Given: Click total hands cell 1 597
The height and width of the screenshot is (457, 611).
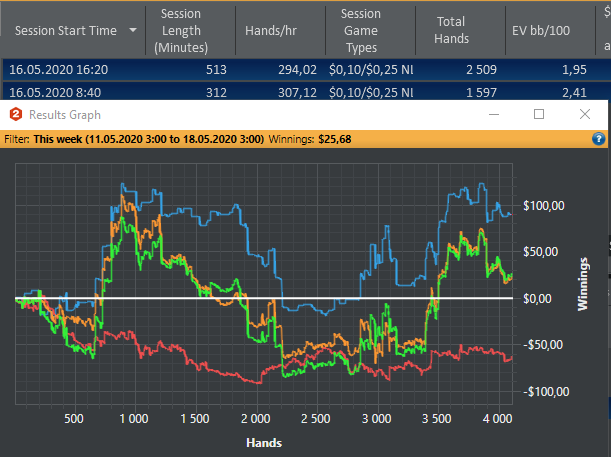Looking at the screenshot, I should point(481,92).
